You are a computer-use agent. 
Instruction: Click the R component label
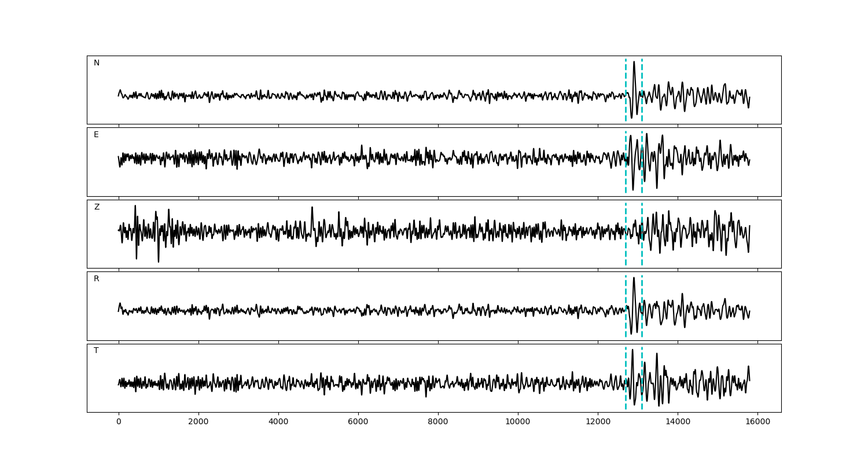(x=97, y=279)
